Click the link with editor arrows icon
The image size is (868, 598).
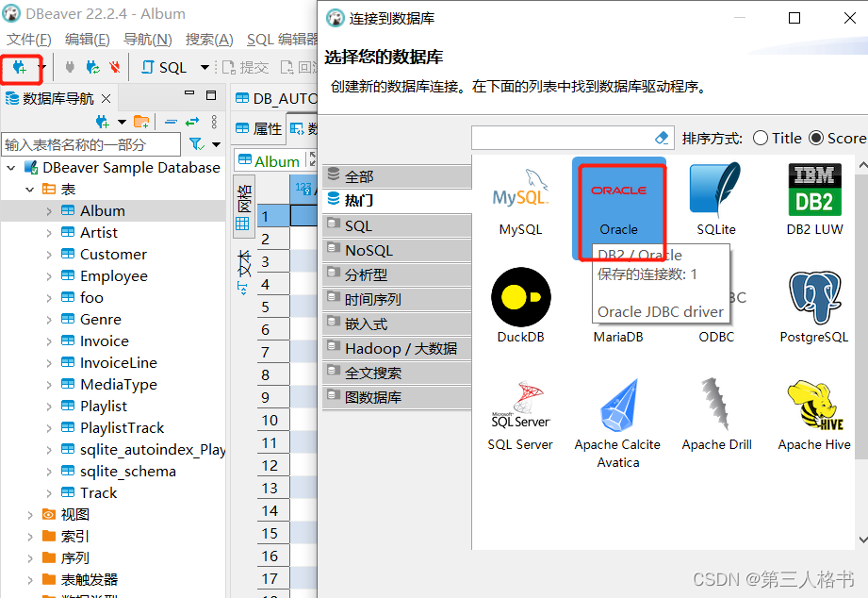pos(192,122)
